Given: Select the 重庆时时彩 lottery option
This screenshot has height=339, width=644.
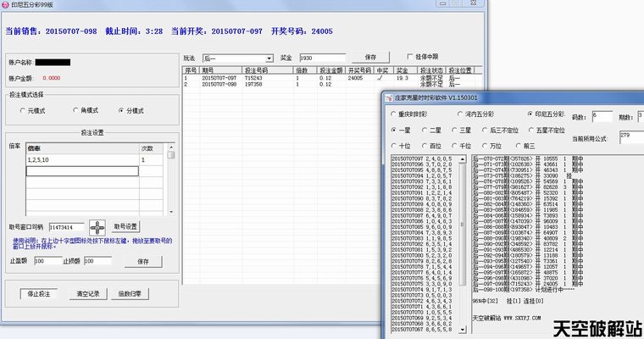Looking at the screenshot, I should [395, 114].
